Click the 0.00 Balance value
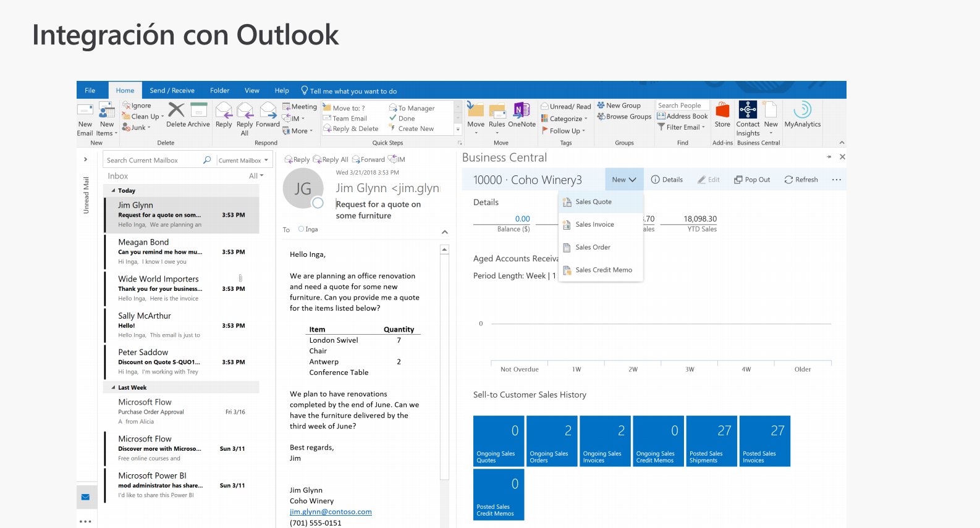The image size is (980, 528). pyautogui.click(x=523, y=219)
